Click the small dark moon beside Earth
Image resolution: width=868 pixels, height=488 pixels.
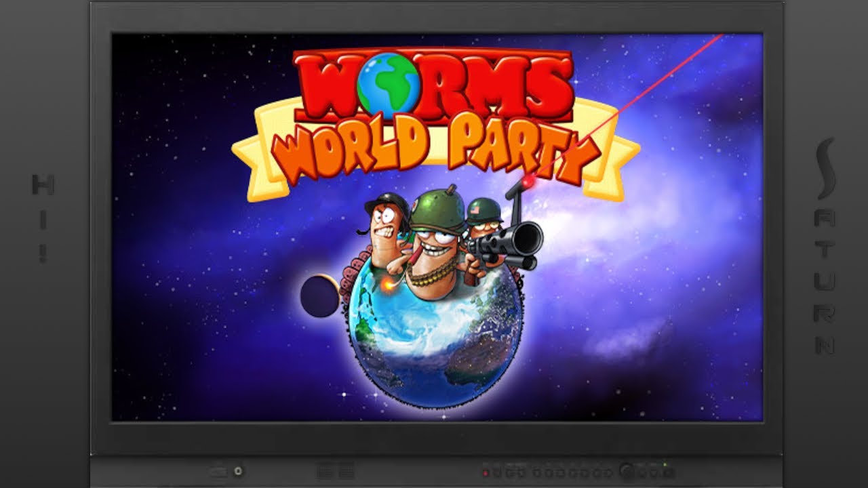[319, 296]
